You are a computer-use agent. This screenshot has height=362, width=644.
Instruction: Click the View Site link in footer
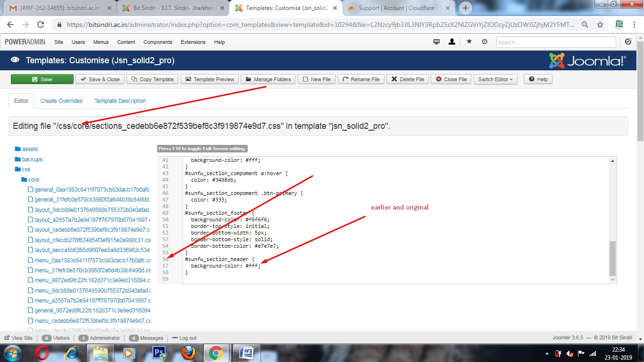(x=18, y=338)
